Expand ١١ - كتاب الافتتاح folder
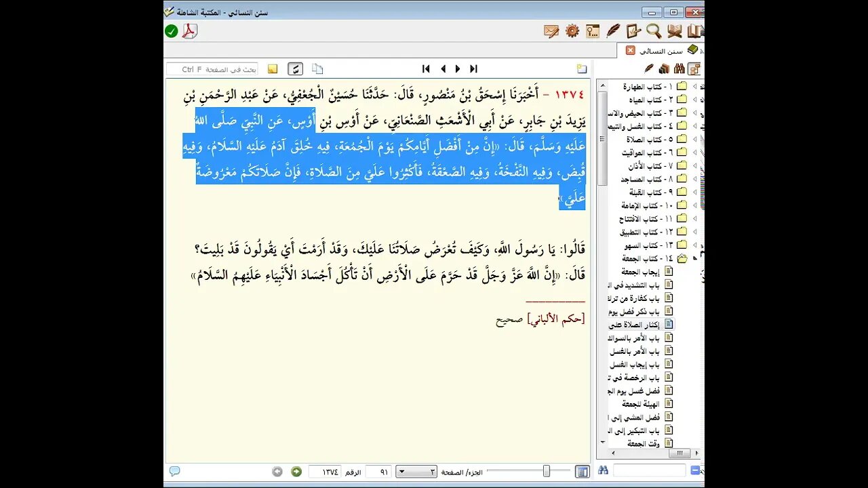Screen dimensions: 868x488 click(694, 218)
